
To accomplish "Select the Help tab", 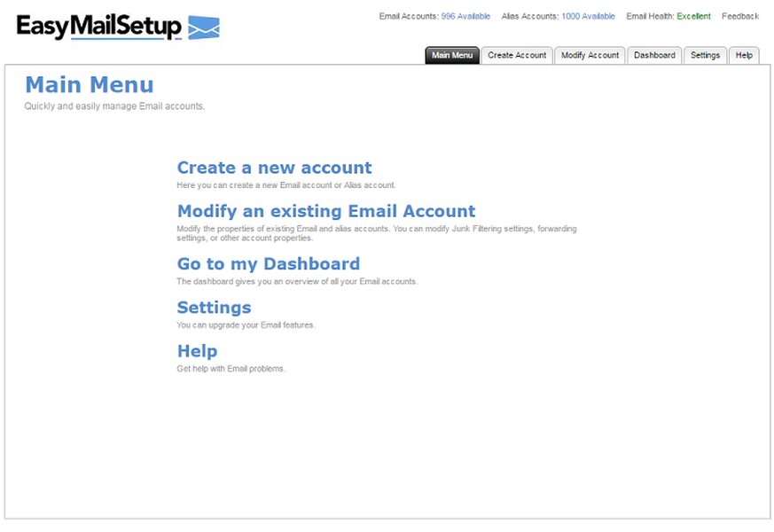I will [744, 55].
